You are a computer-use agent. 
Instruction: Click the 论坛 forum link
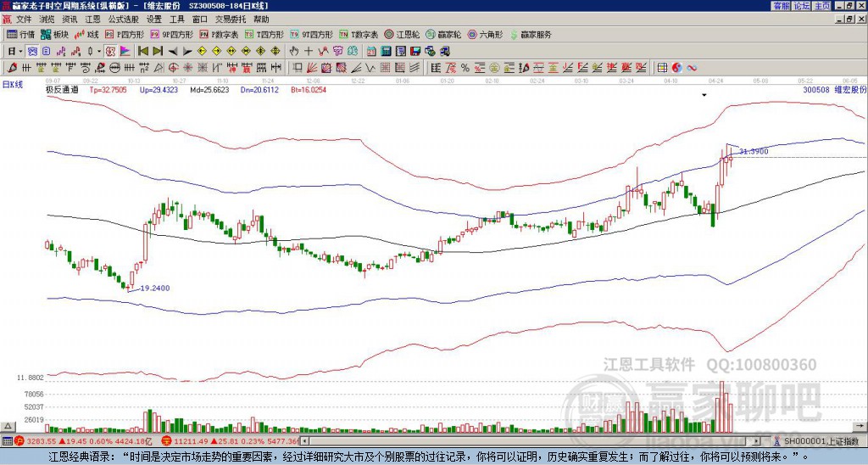tap(801, 6)
